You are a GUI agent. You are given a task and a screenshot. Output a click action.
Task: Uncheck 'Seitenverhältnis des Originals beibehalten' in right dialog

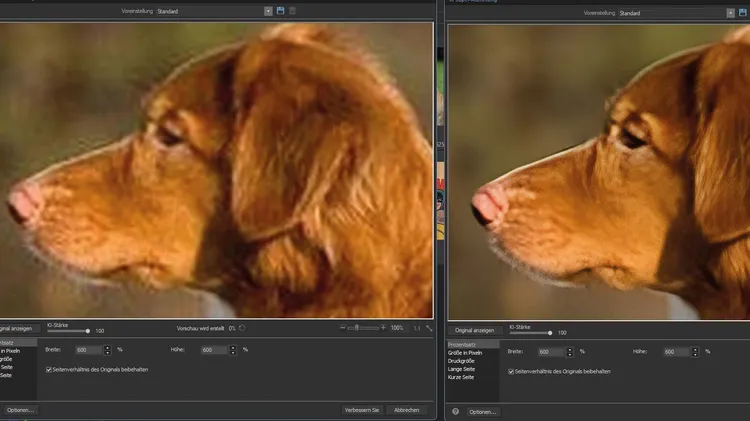point(512,371)
